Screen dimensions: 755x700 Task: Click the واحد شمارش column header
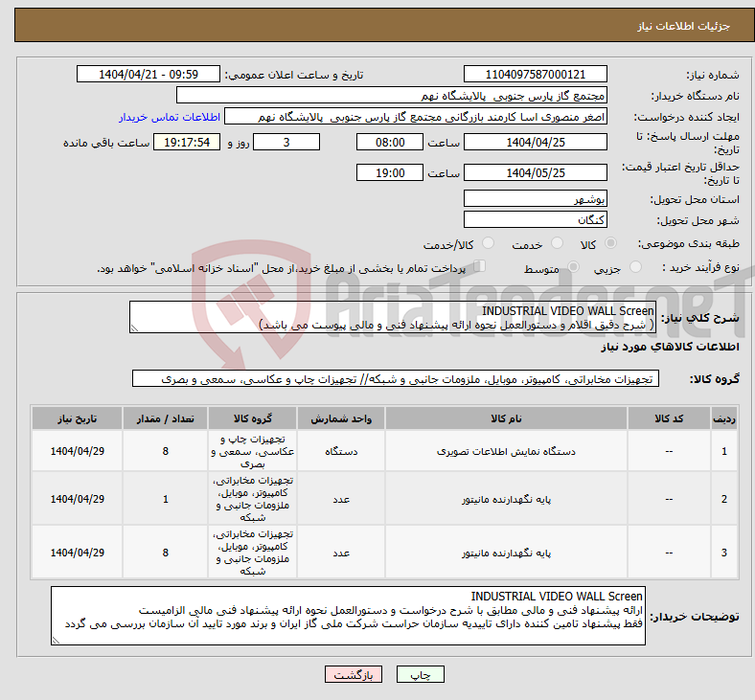coord(341,418)
